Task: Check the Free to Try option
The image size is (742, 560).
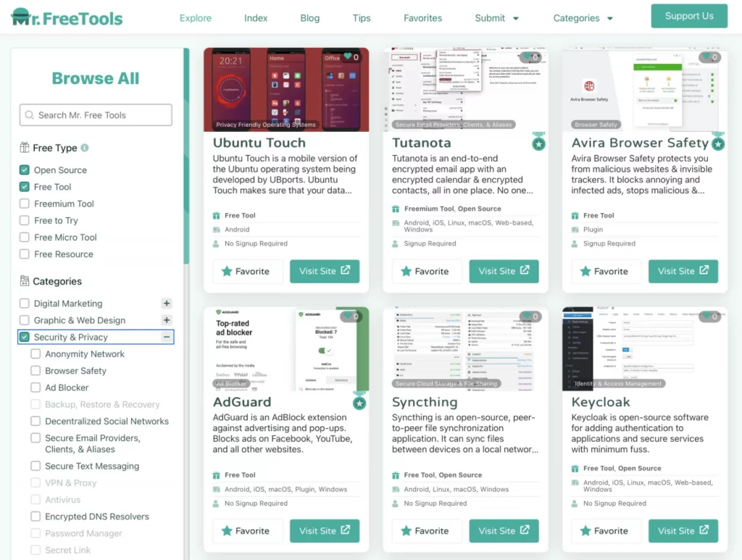Action: [24, 220]
